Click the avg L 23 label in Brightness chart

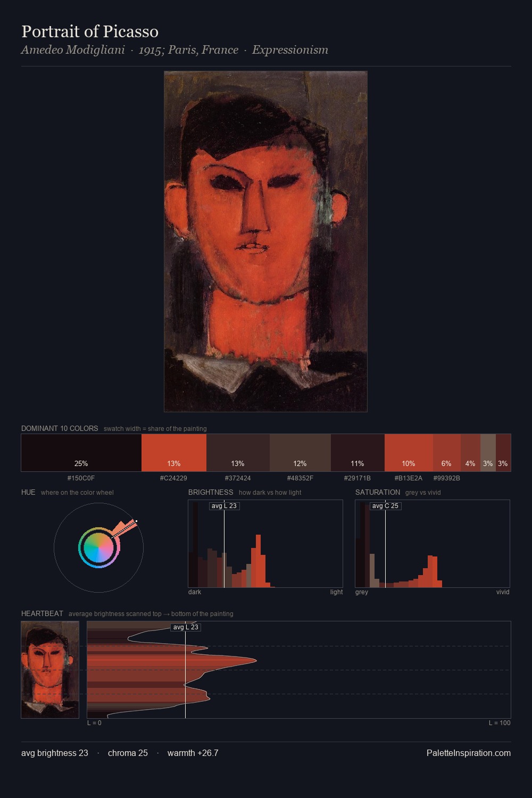224,506
